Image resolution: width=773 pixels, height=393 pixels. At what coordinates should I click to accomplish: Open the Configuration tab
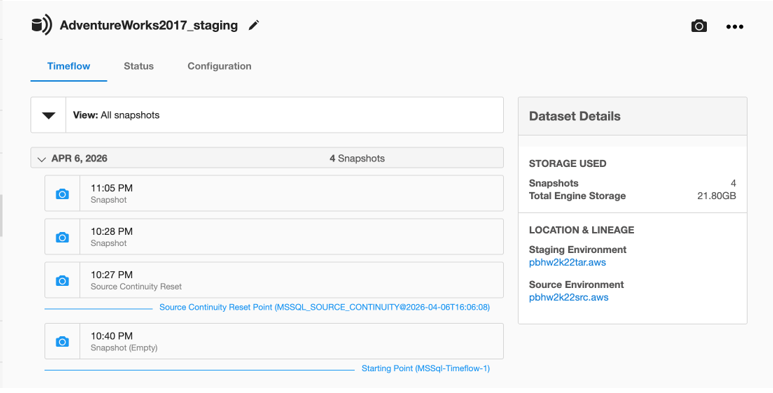coord(219,66)
